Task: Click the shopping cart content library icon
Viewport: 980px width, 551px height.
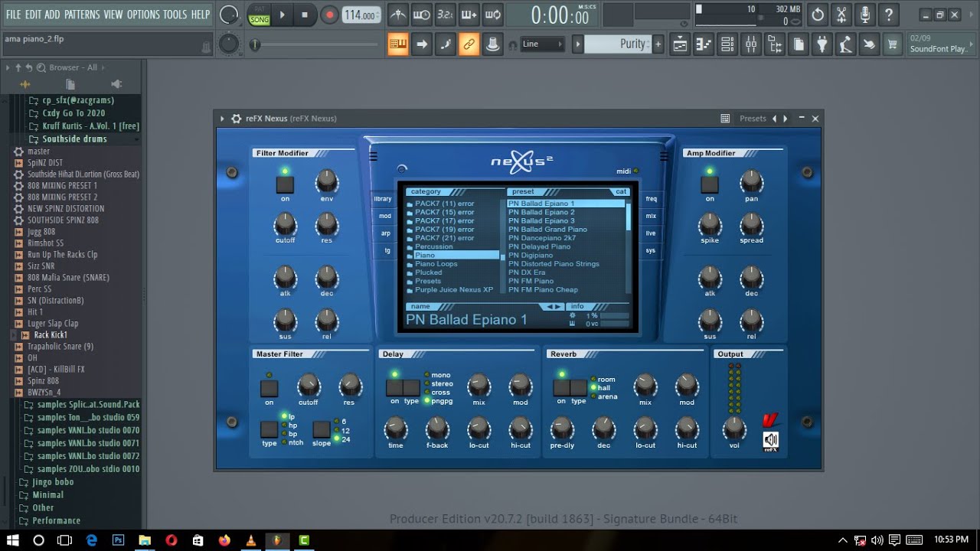Action: [893, 44]
